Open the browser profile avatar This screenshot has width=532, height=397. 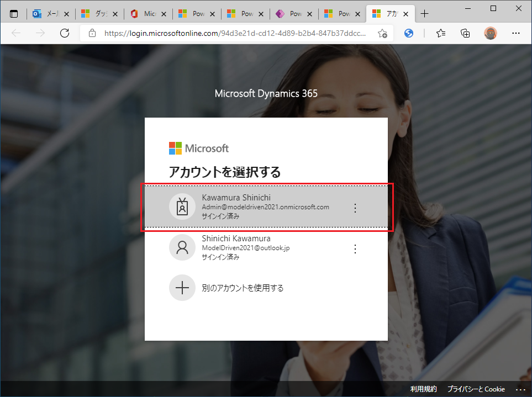[490, 33]
